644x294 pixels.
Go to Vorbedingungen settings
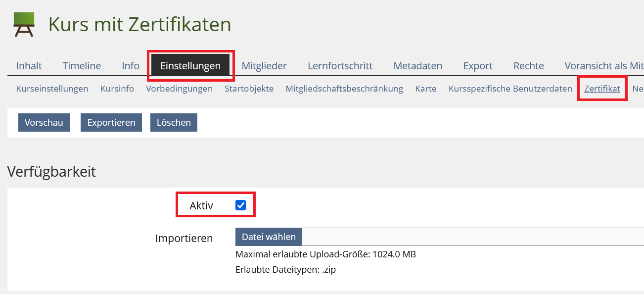pos(179,89)
